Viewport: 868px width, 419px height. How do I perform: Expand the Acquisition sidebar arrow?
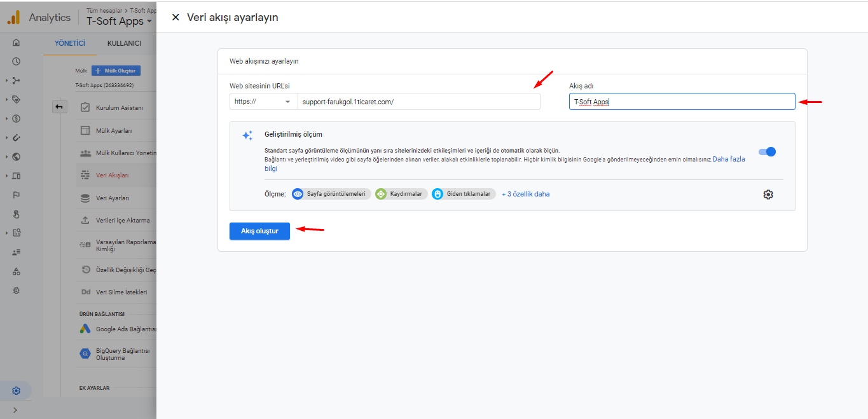coord(6,81)
